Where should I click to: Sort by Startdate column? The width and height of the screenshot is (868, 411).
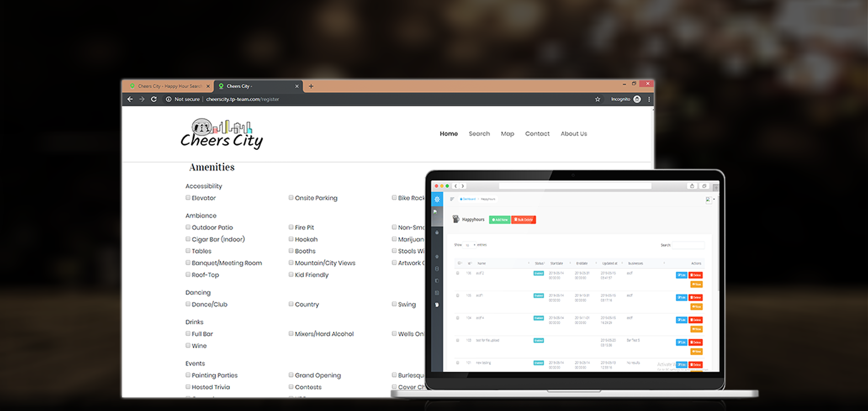click(x=556, y=263)
